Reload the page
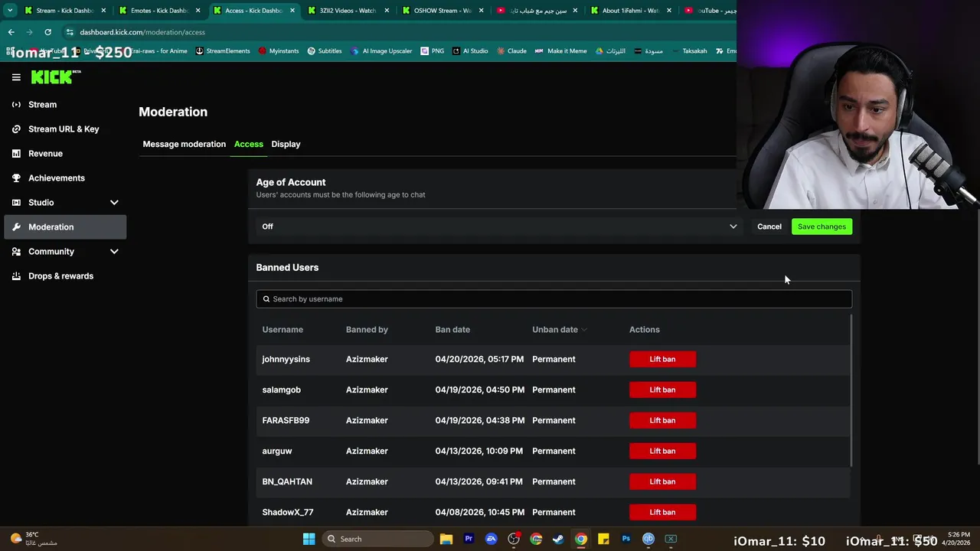This screenshot has width=980, height=551. [47, 32]
